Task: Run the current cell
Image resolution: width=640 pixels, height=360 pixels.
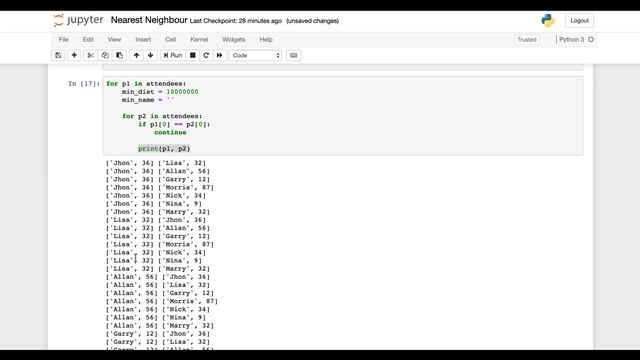Action: point(173,55)
